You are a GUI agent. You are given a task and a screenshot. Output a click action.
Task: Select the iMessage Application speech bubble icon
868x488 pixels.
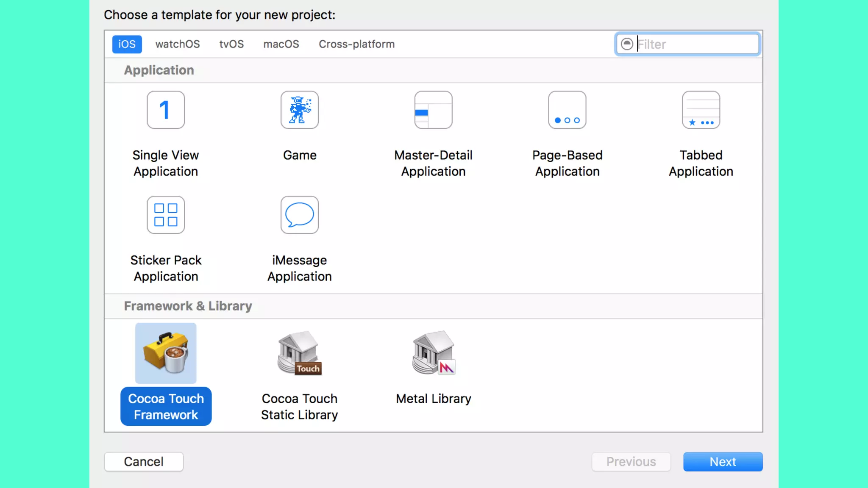click(299, 215)
